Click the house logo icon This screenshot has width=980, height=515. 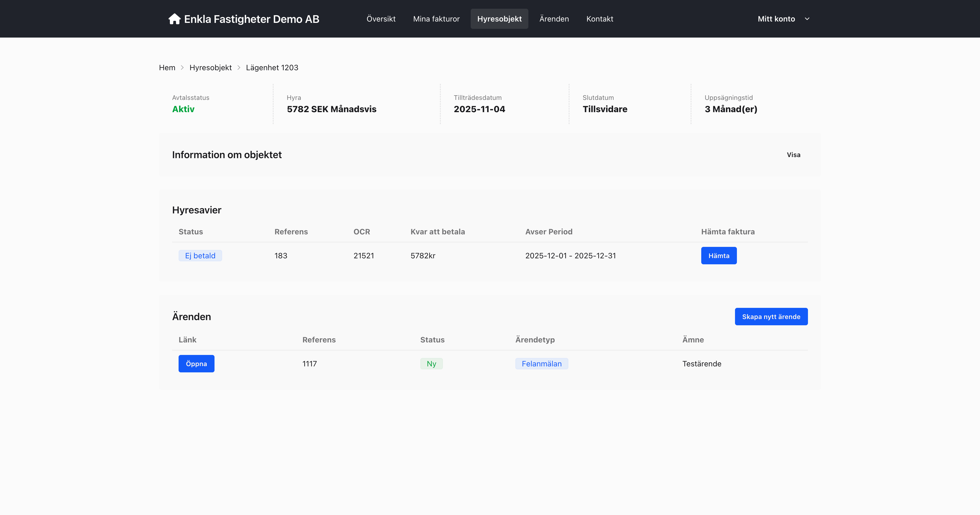click(174, 19)
